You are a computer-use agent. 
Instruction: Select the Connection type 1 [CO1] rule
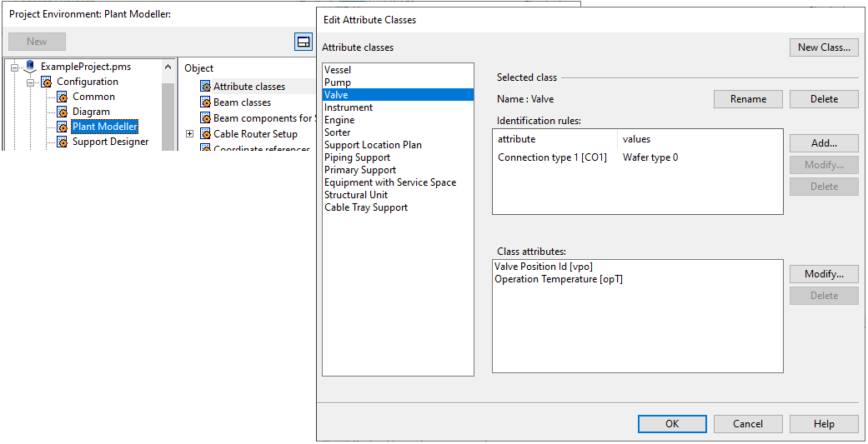click(x=552, y=157)
